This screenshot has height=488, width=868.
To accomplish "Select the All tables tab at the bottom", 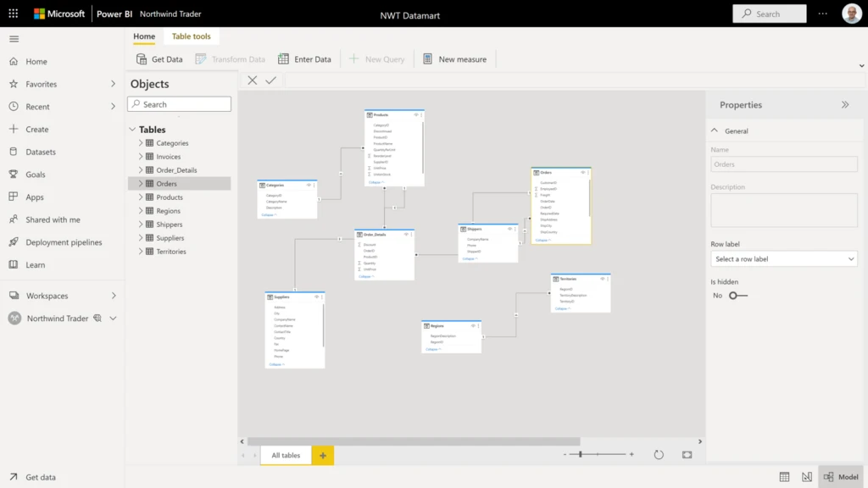I will pyautogui.click(x=286, y=455).
